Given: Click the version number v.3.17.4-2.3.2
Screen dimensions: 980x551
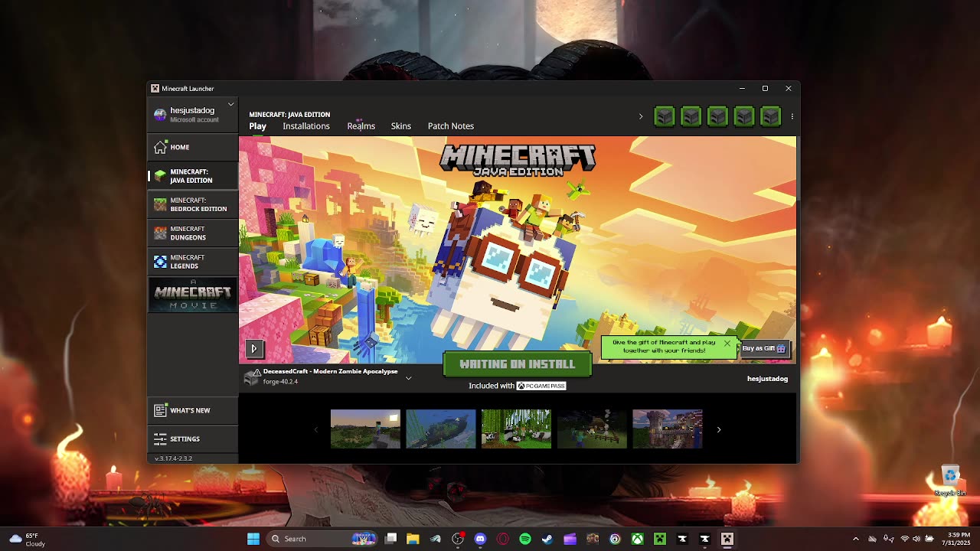Looking at the screenshot, I should (x=174, y=458).
